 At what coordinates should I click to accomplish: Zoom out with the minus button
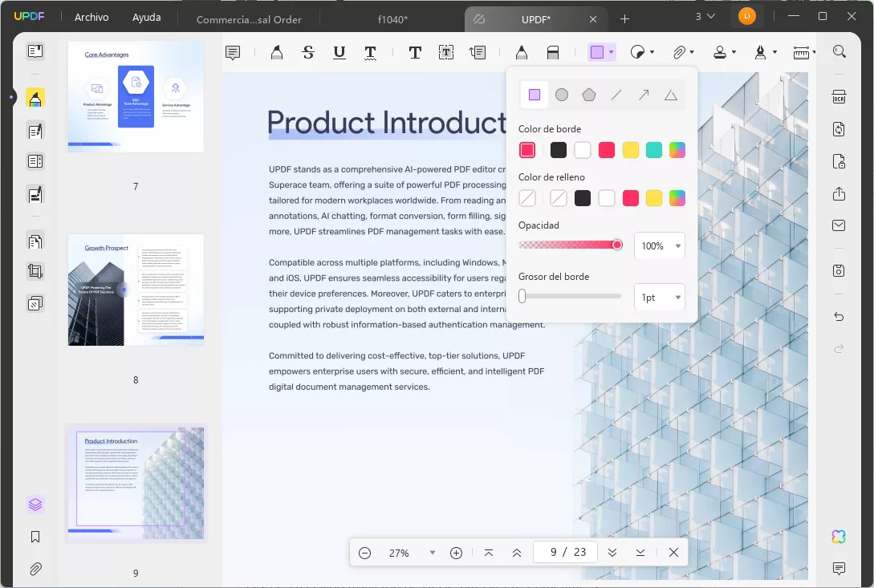[x=364, y=553]
